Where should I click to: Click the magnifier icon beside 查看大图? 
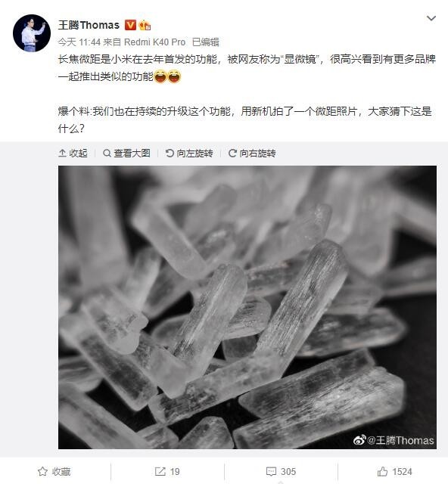pos(107,153)
